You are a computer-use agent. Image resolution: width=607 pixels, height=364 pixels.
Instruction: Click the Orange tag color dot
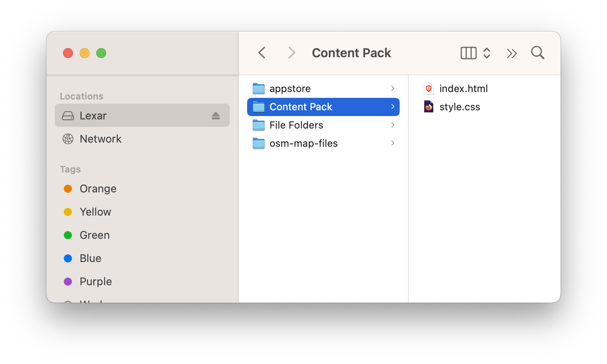(x=68, y=189)
